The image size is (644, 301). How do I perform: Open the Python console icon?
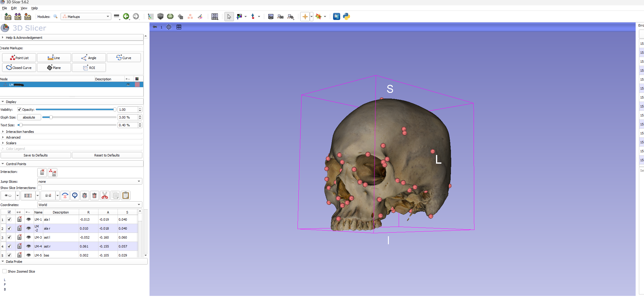click(346, 16)
